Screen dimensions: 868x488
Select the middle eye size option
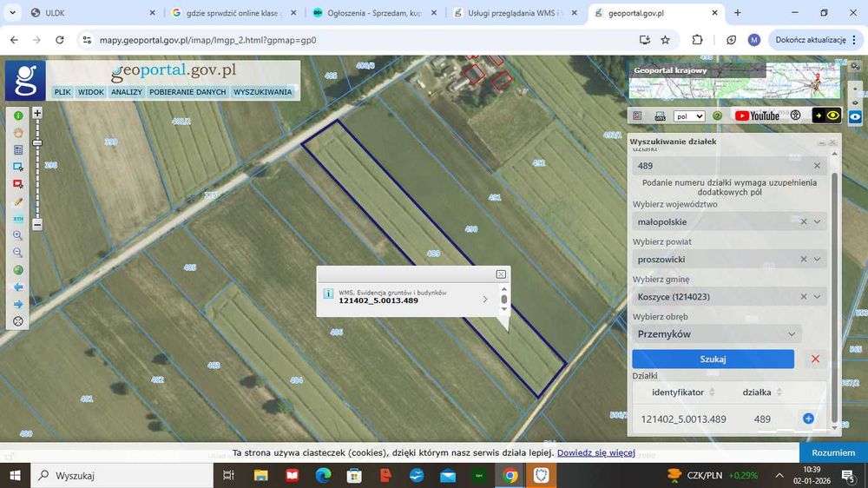click(x=855, y=103)
